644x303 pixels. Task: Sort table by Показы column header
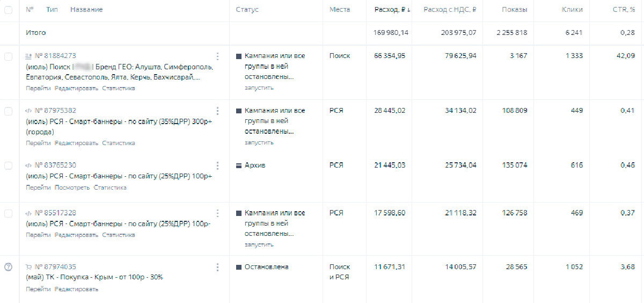click(515, 10)
